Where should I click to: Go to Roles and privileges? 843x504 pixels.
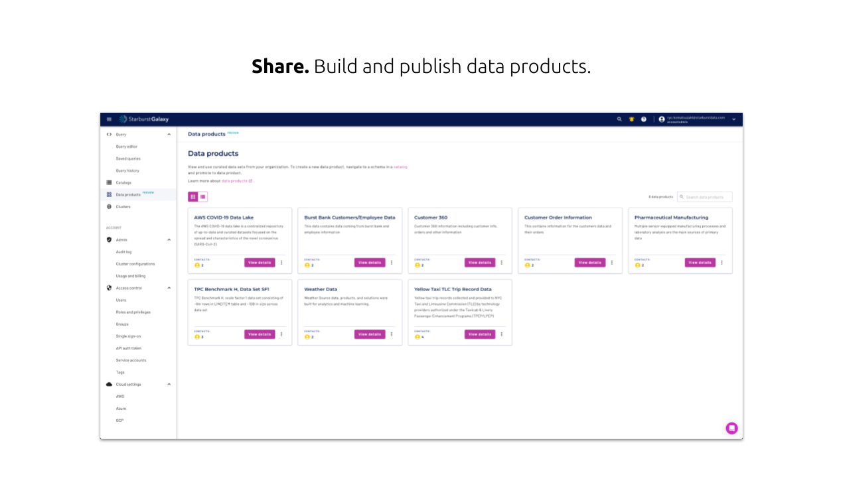[x=133, y=312]
